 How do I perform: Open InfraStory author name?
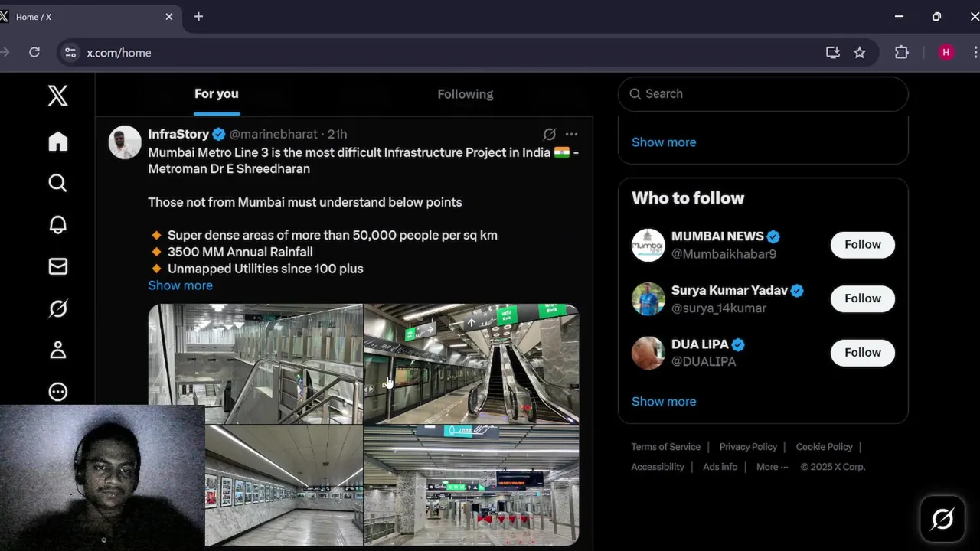tap(178, 134)
